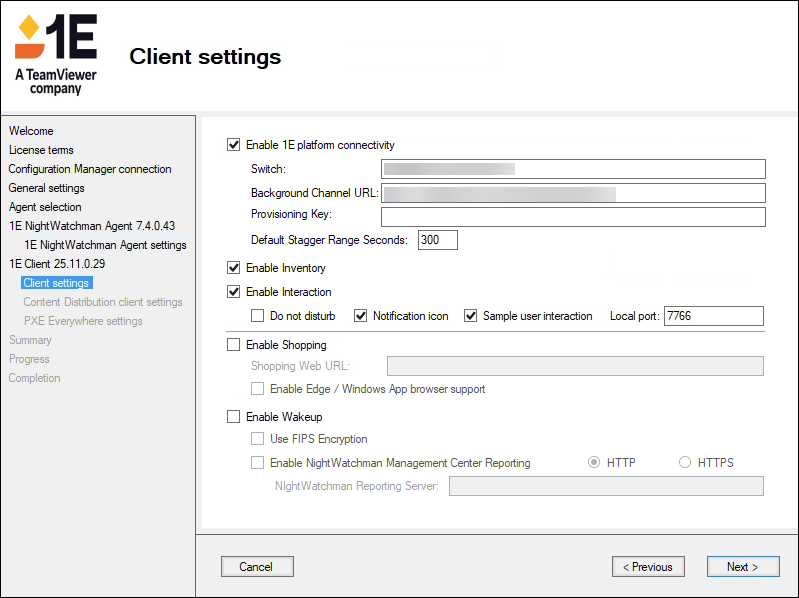This screenshot has width=799, height=598.
Task: Toggle Sample user interaction checkbox
Action: tap(471, 316)
